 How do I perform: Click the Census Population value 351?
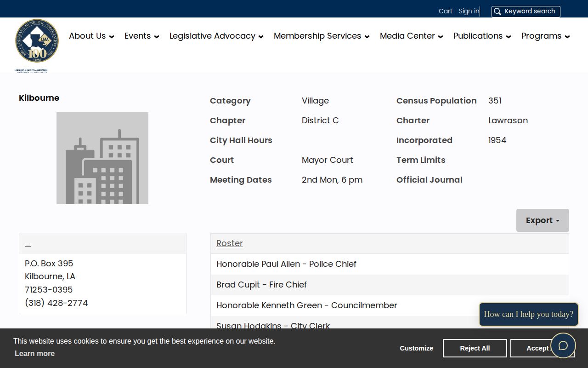tap(495, 101)
